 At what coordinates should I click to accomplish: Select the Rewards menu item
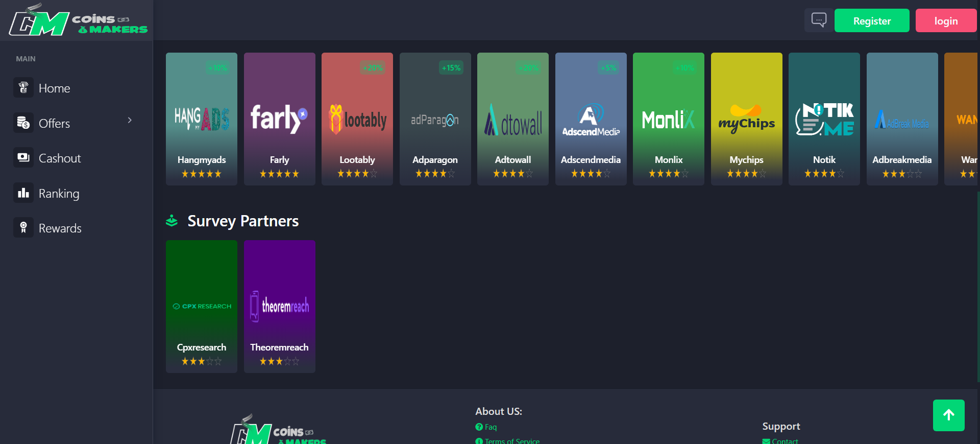[60, 228]
